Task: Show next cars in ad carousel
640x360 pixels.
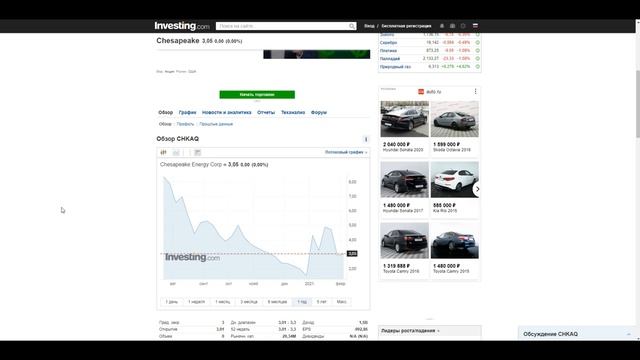Action: pyautogui.click(x=477, y=189)
